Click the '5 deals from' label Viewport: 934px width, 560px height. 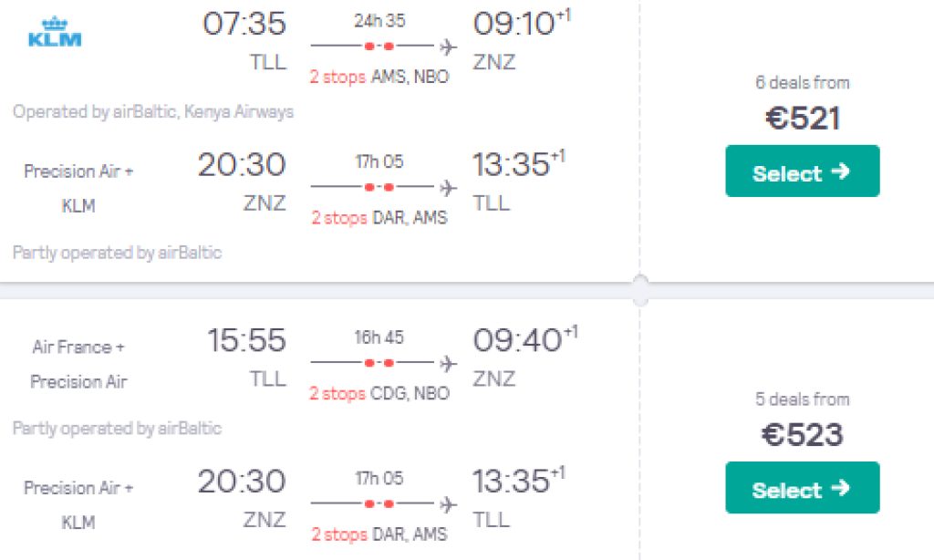click(x=802, y=399)
